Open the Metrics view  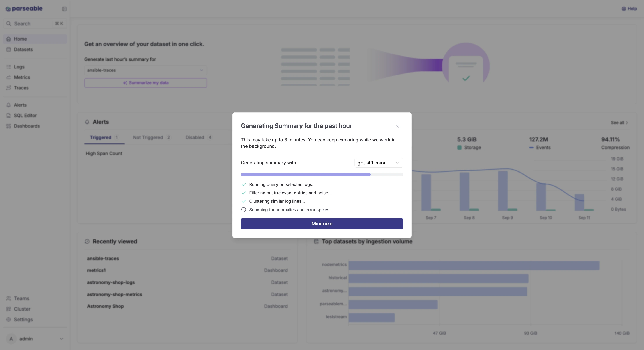[x=22, y=77]
